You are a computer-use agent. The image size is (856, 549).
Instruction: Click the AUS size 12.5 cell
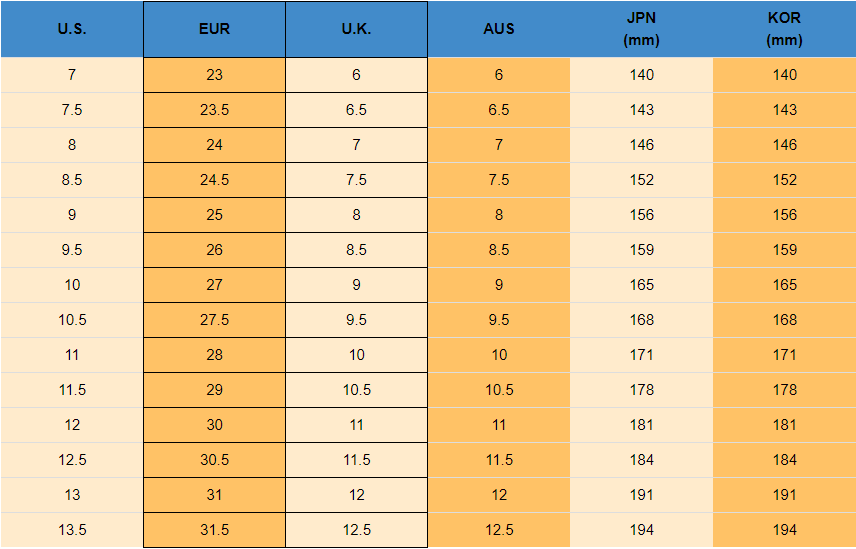(x=499, y=530)
